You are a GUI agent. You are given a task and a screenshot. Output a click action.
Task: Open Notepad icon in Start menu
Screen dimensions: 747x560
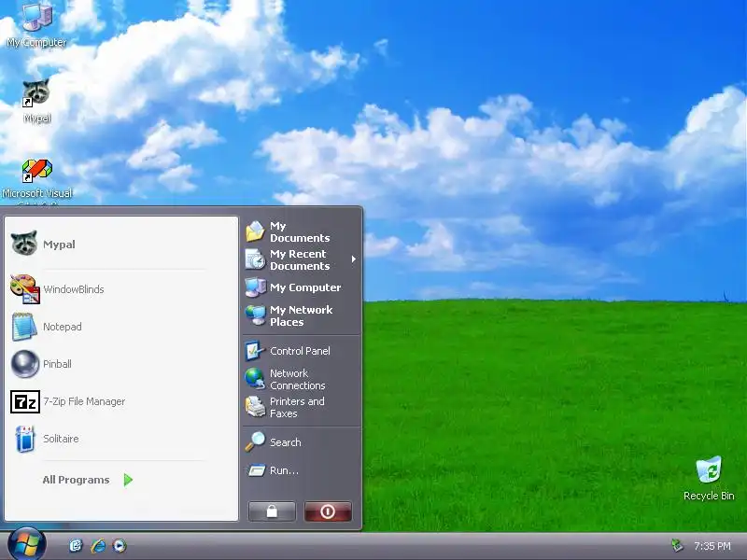point(24,327)
